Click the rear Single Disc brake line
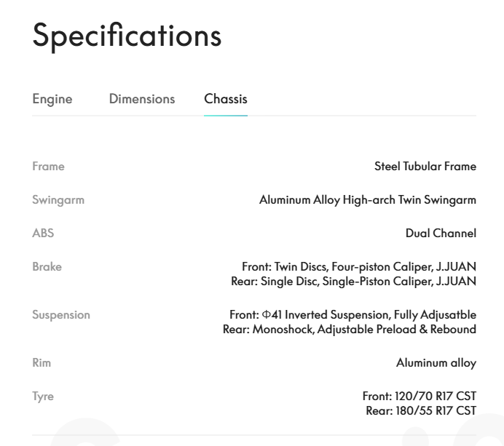 click(x=353, y=281)
